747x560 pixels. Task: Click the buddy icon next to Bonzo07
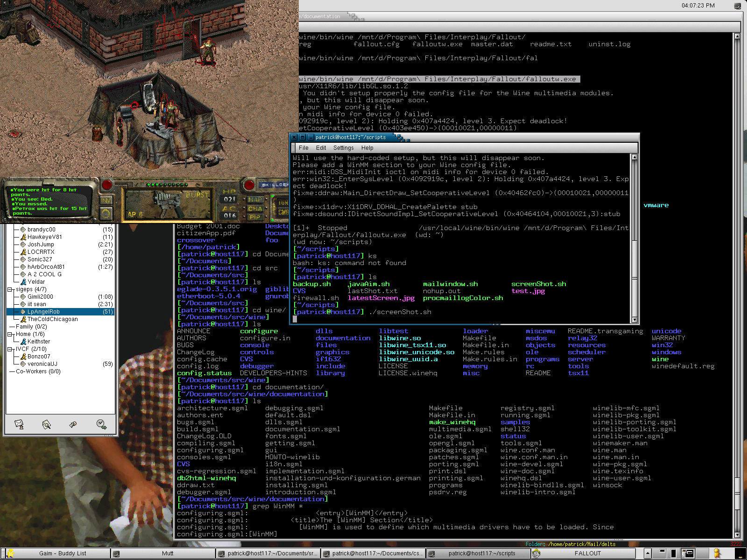coord(23,357)
